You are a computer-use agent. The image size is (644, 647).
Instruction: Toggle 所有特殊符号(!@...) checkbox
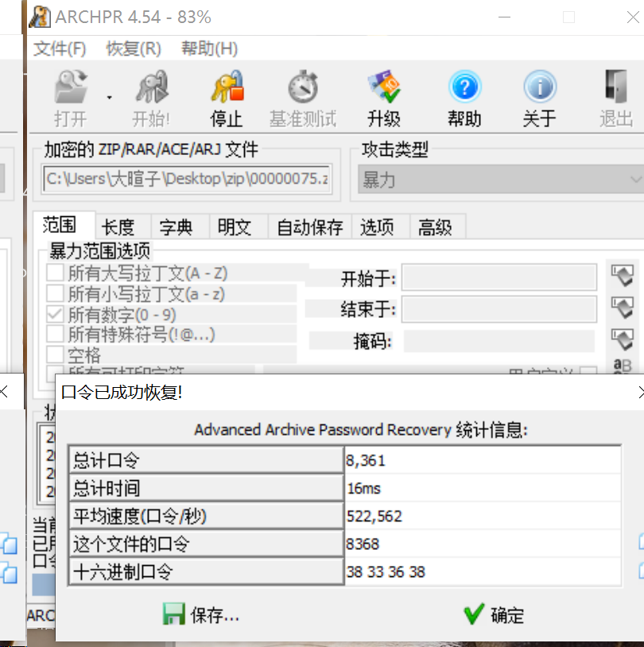point(55,334)
